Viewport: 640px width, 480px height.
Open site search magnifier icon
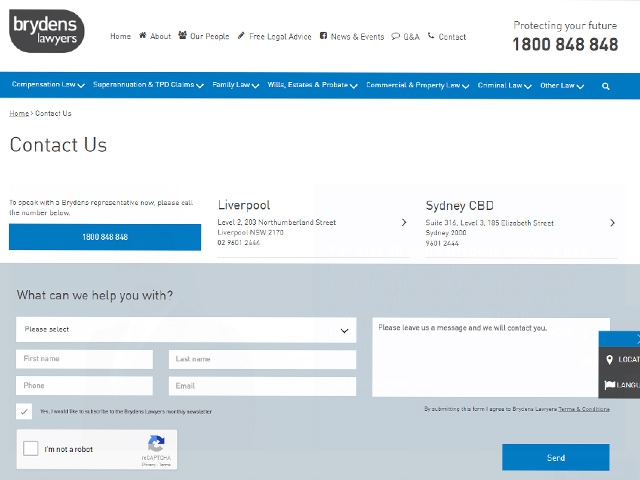[606, 86]
